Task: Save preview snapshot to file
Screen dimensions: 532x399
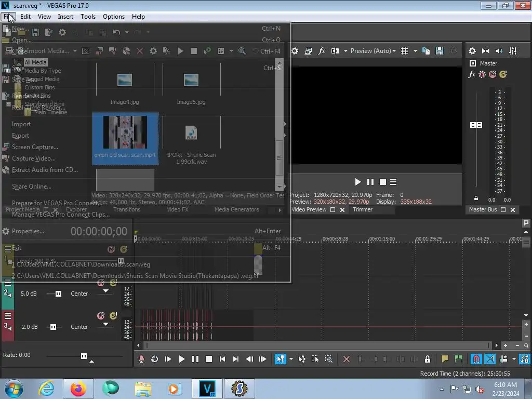Action: tap(440, 51)
